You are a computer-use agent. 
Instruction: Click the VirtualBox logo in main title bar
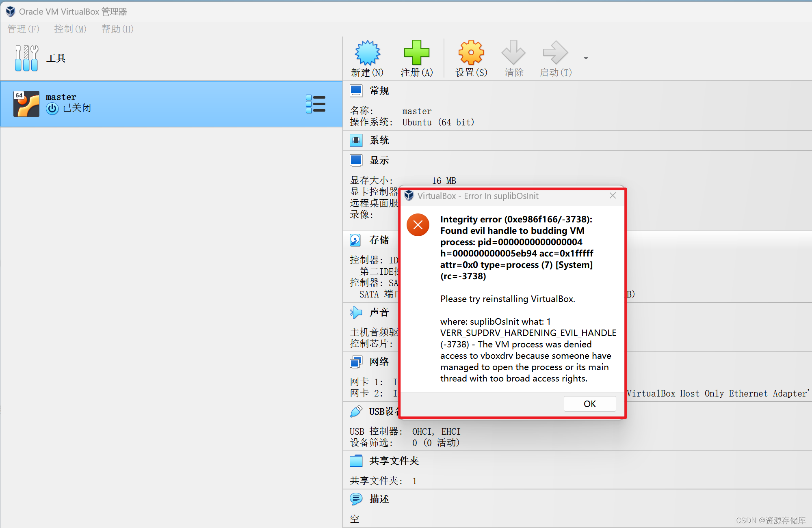pyautogui.click(x=11, y=11)
